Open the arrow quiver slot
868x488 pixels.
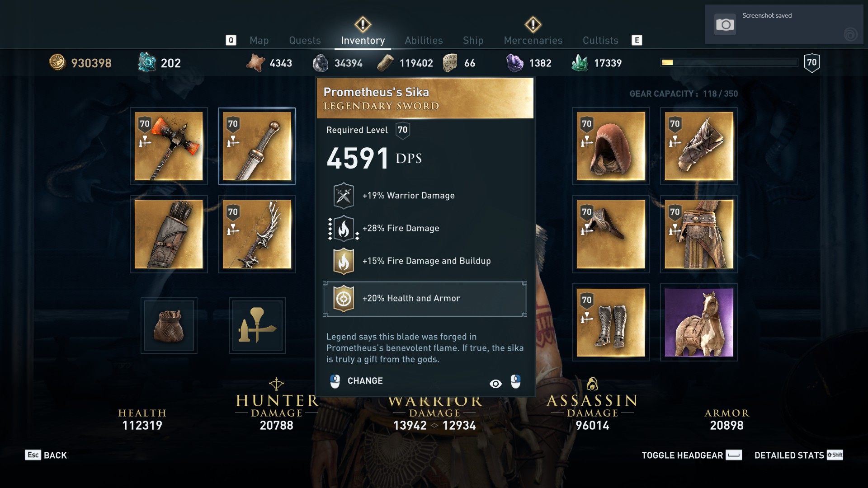point(169,234)
